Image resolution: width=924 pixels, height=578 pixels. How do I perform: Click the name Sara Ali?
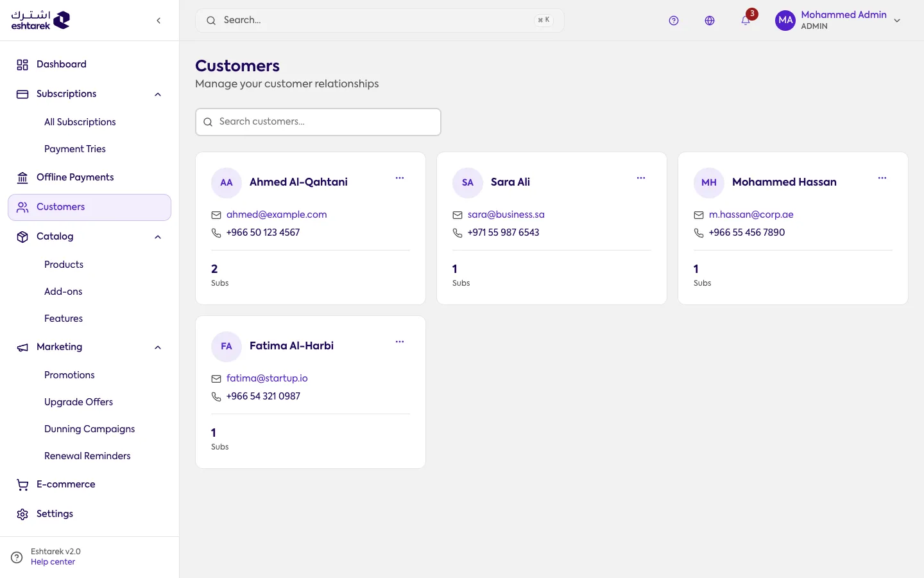(510, 182)
